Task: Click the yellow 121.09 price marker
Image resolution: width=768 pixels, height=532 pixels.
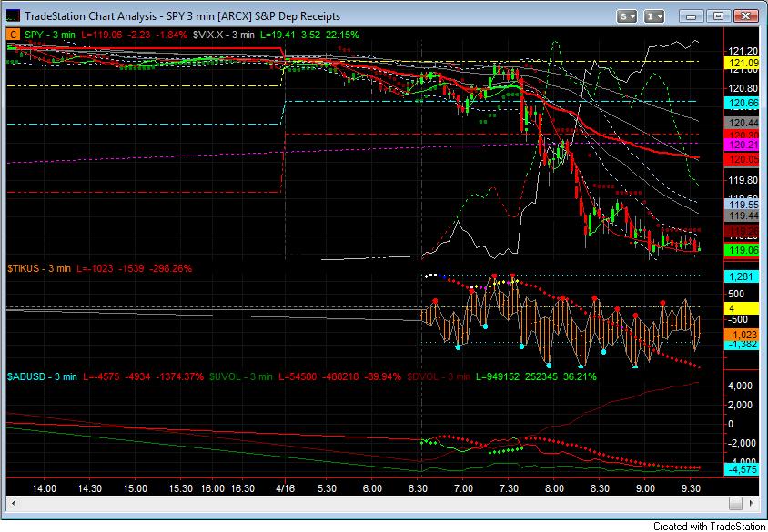Action: (743, 63)
